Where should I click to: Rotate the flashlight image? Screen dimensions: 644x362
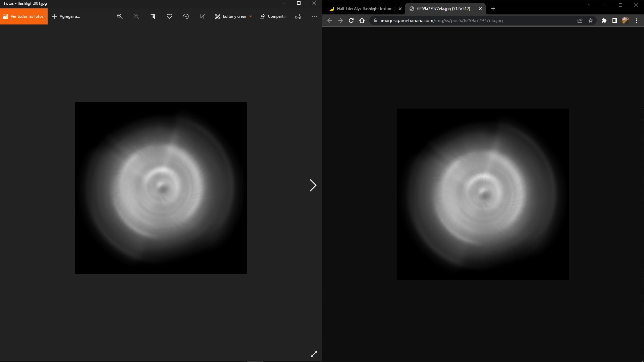coord(185,16)
